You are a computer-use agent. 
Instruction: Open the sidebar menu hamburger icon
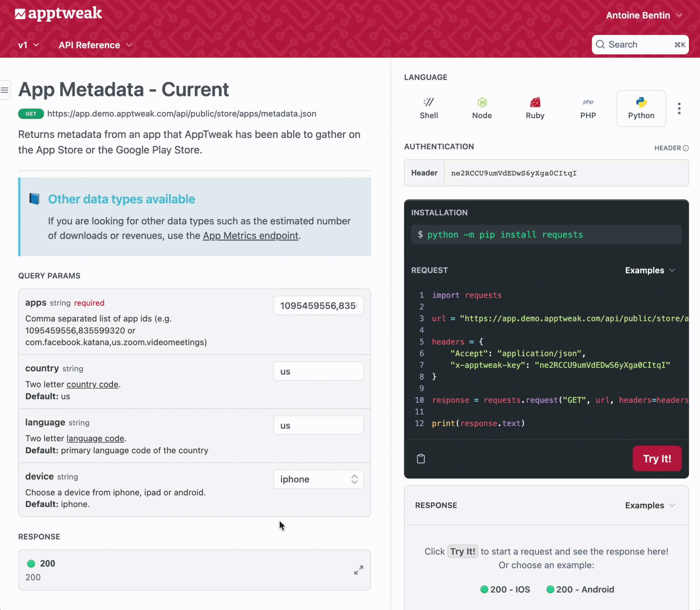pos(5,90)
